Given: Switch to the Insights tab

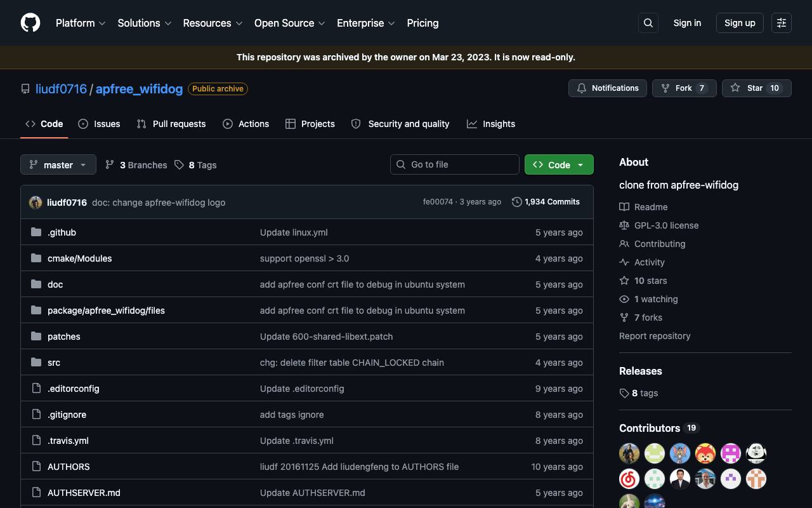Looking at the screenshot, I should click(x=491, y=124).
